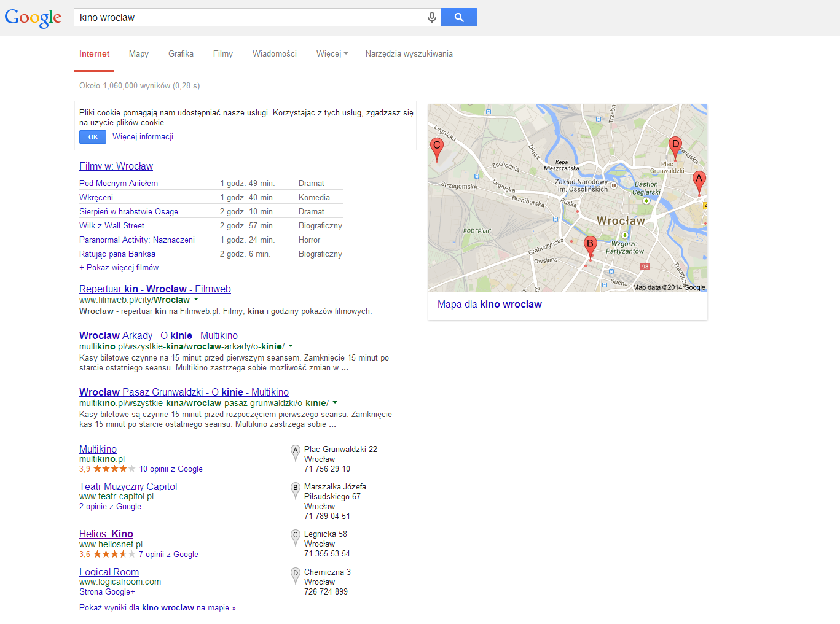Click the phone number 726 724 899
The height and width of the screenshot is (624, 840).
click(326, 592)
